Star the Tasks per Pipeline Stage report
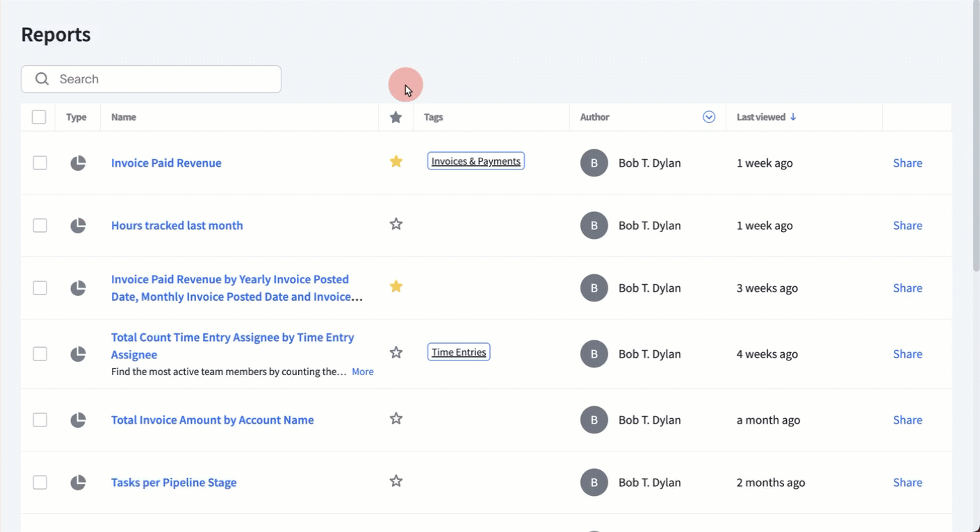 click(396, 481)
